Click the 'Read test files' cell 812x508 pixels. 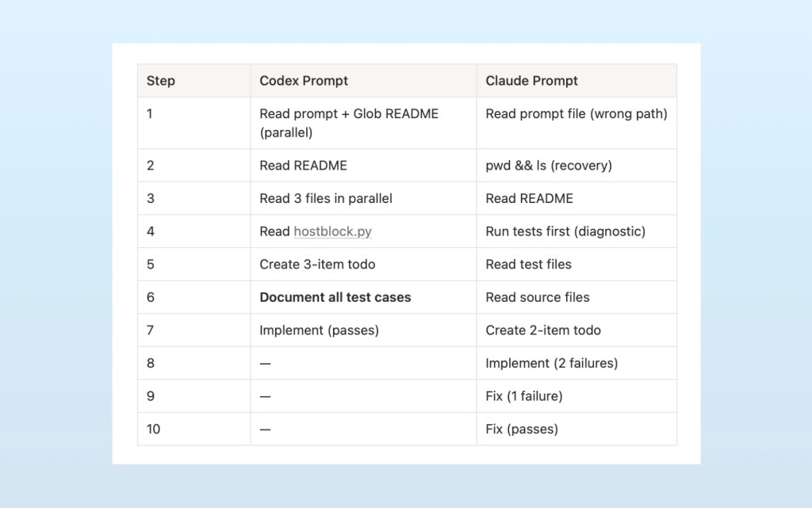[528, 264]
